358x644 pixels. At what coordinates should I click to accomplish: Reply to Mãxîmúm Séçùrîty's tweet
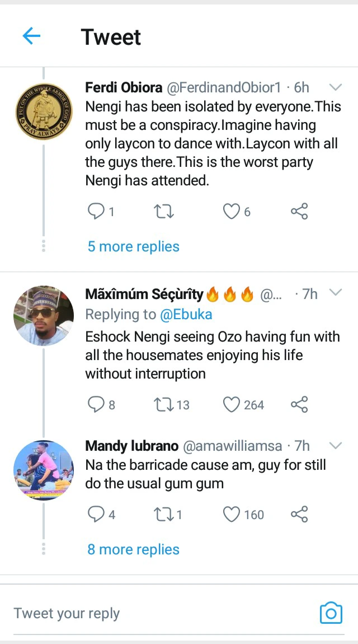point(97,404)
